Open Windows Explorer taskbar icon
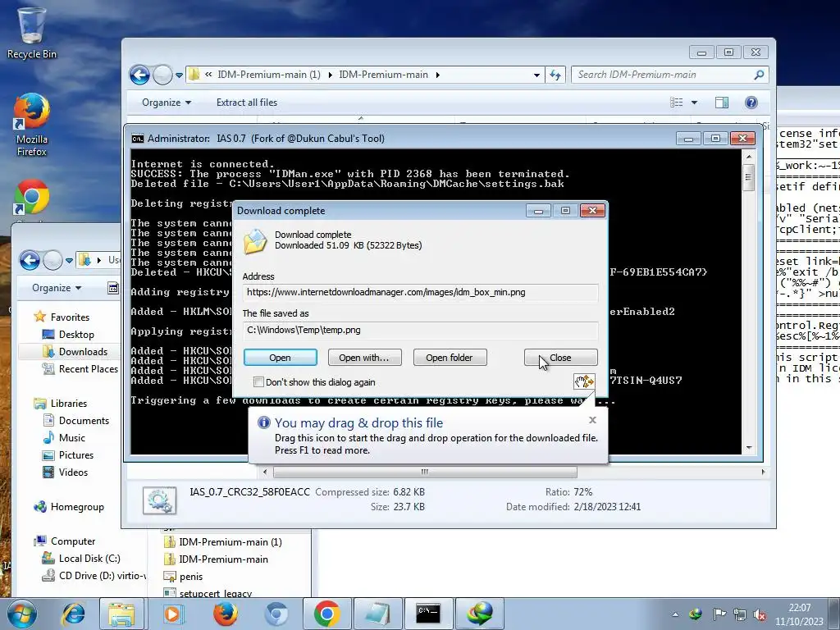 121,614
